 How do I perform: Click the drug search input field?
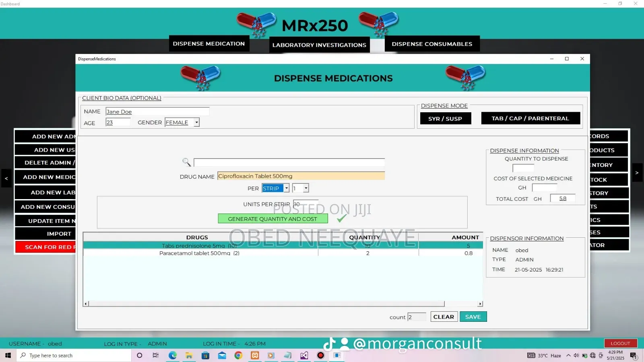(289, 162)
